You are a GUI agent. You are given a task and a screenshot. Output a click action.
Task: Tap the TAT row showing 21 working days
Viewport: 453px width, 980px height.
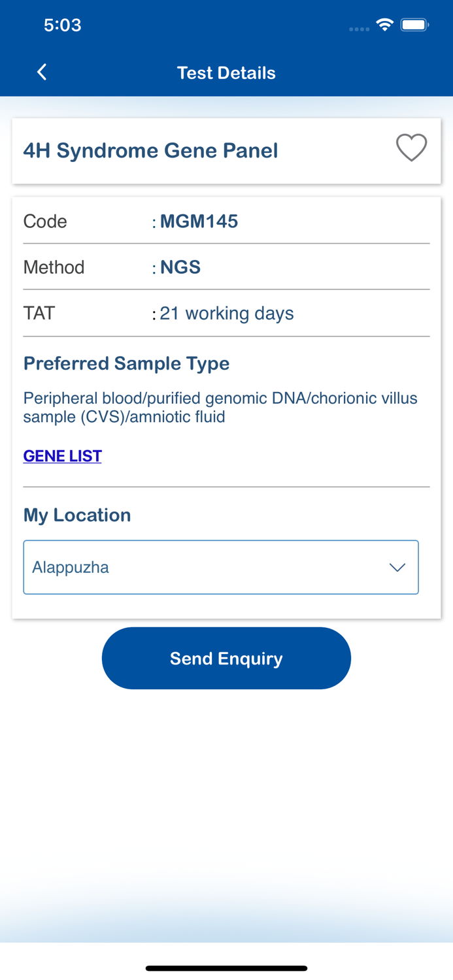(226, 313)
